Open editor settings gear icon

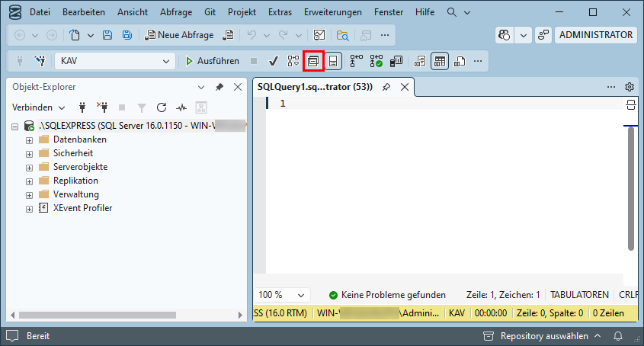point(630,87)
